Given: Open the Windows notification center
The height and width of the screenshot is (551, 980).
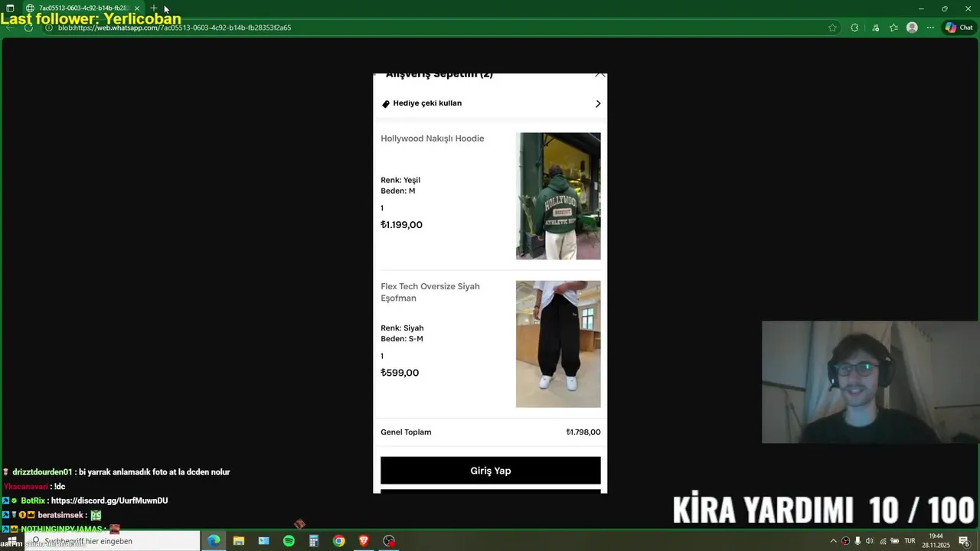Looking at the screenshot, I should [x=963, y=541].
